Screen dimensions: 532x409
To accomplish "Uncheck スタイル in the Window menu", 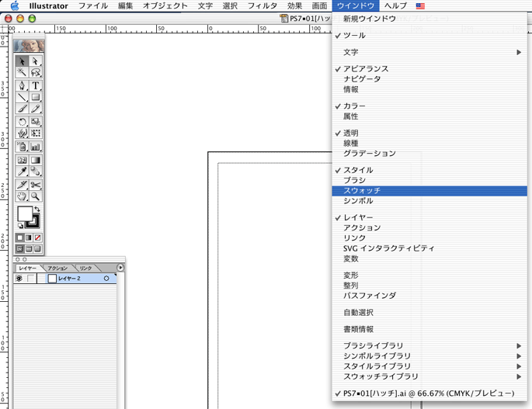I will (x=429, y=170).
